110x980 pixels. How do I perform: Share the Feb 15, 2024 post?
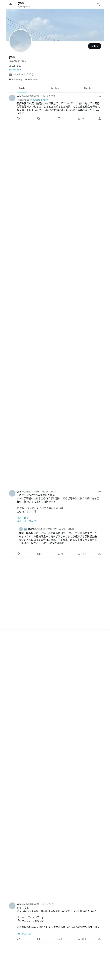[99, 118]
